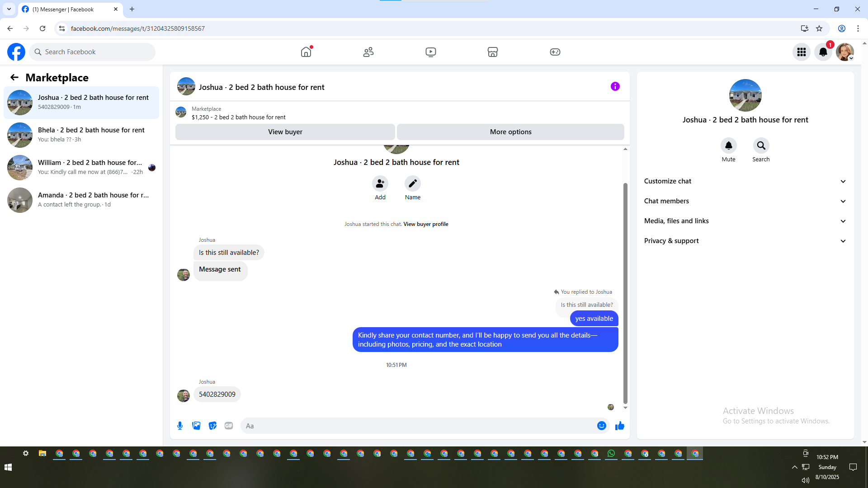Send a thumbs-up like
Screen dimensions: 868x488
click(x=619, y=426)
